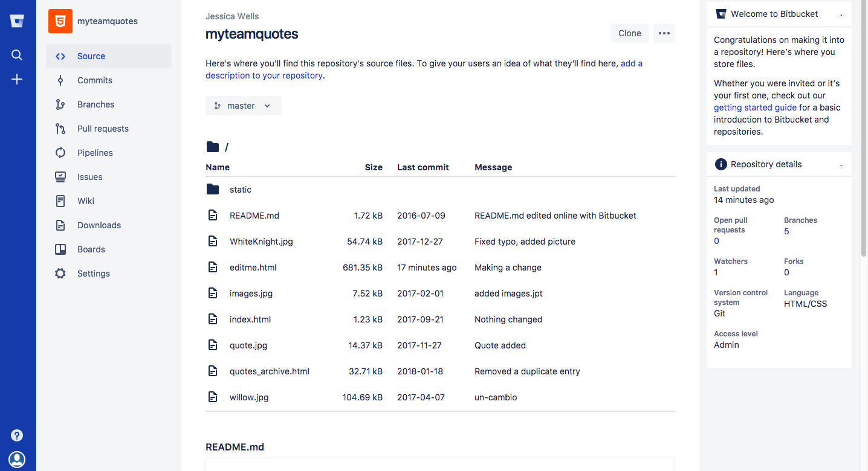Click the Downloads file icon
This screenshot has height=471, width=868.
(60, 225)
